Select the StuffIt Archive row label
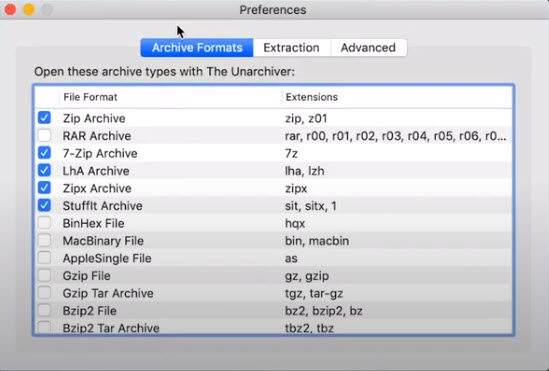Image resolution: width=549 pixels, height=371 pixels. click(102, 206)
